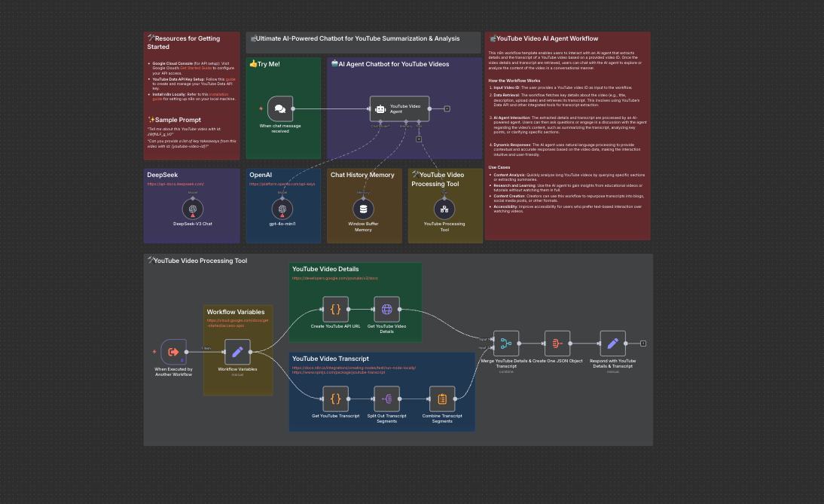This screenshot has height=504, width=824.
Task: Click the gpt-4o-mini1 OpenAI model node
Action: click(x=282, y=209)
